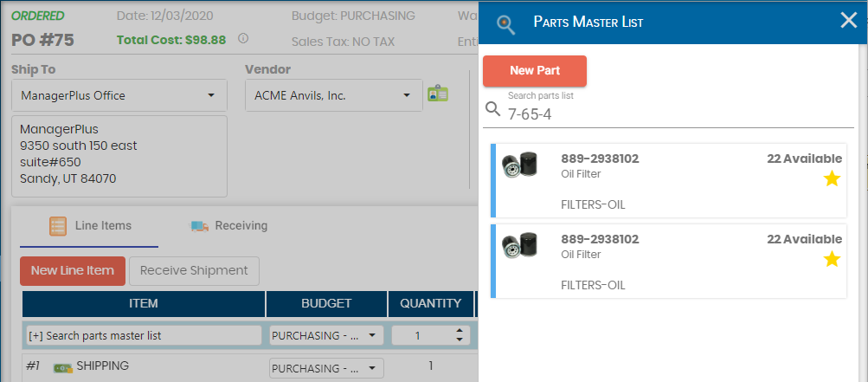Open the Vendor ACME Anvils dropdown
The image size is (868, 382).
(331, 95)
